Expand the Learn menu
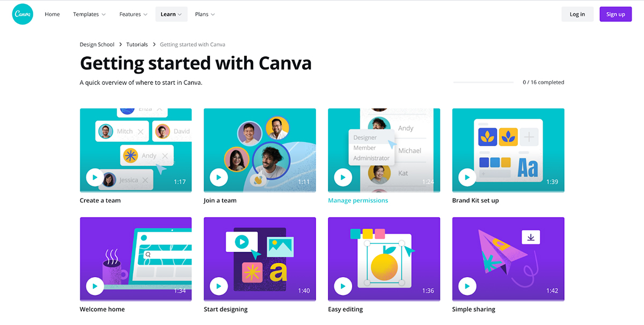Image resolution: width=644 pixels, height=325 pixels. click(x=171, y=15)
